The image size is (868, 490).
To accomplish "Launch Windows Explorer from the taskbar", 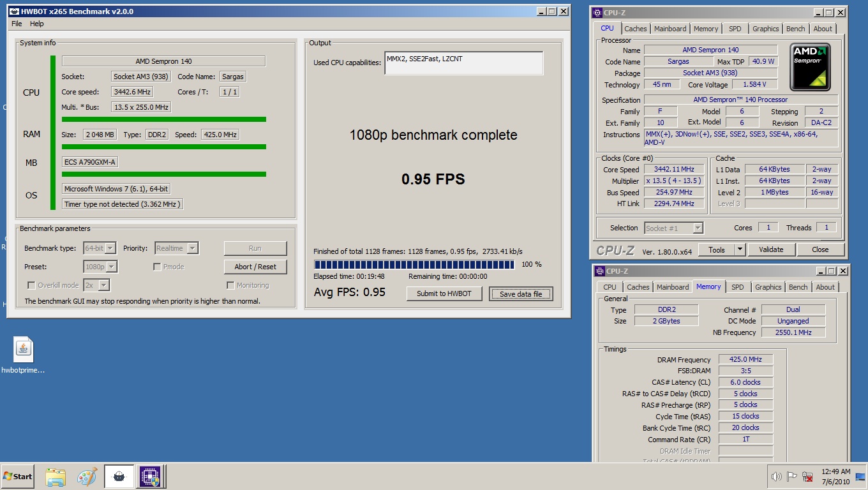I will (56, 476).
